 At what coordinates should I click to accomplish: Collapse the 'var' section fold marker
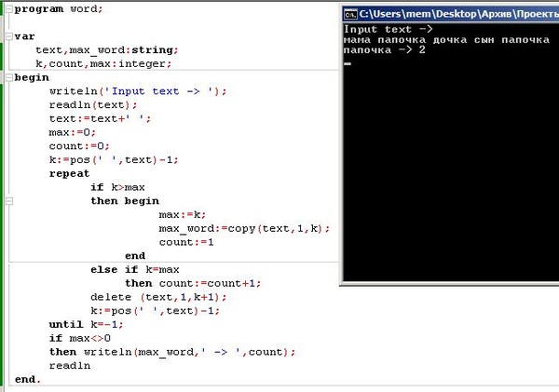tap(7, 36)
